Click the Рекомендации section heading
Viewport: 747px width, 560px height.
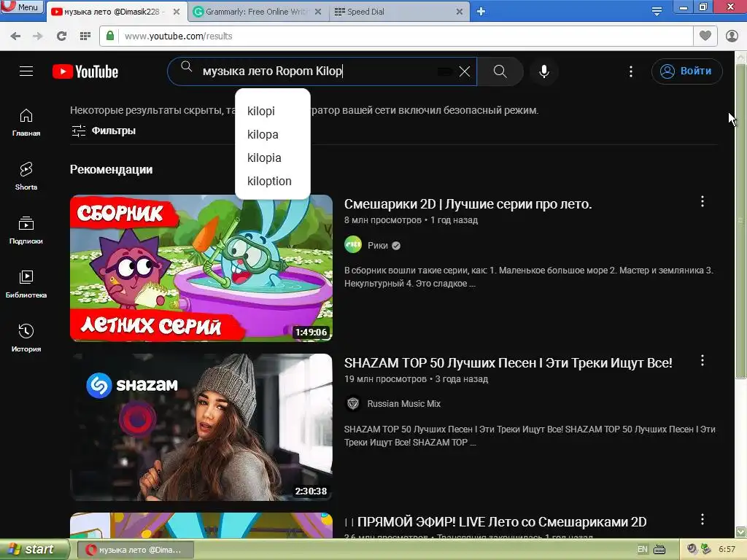click(112, 169)
